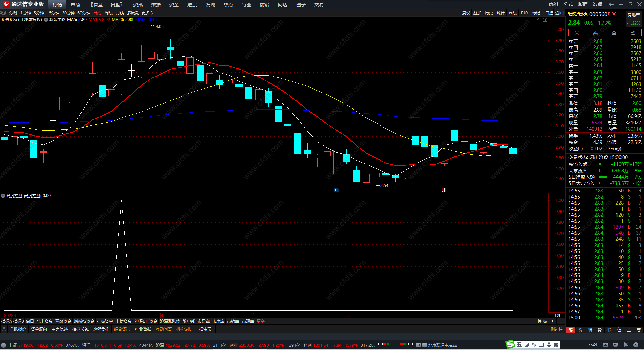Viewport: 644px width, 350px height.
Task: Click the gear icon beside 默认主图
Action: [46, 20]
